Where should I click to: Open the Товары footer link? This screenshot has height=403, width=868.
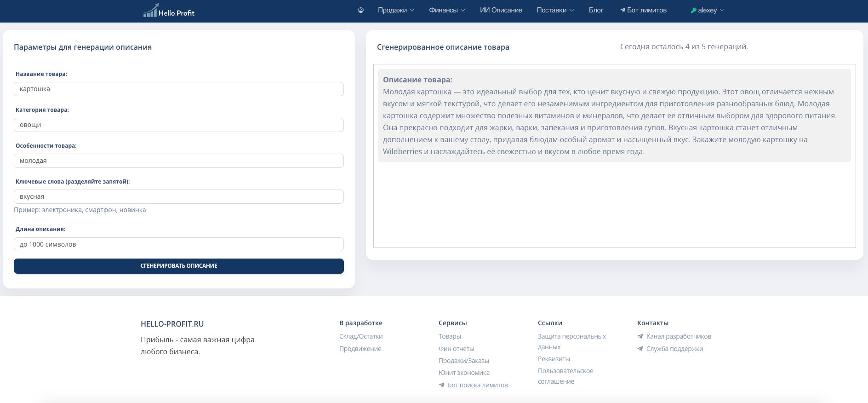[450, 336]
